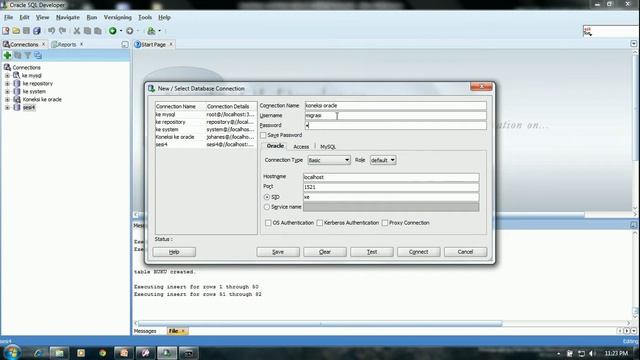The width and height of the screenshot is (640, 360).
Task: Expand the ke mysql connection node
Action: pos(7,76)
